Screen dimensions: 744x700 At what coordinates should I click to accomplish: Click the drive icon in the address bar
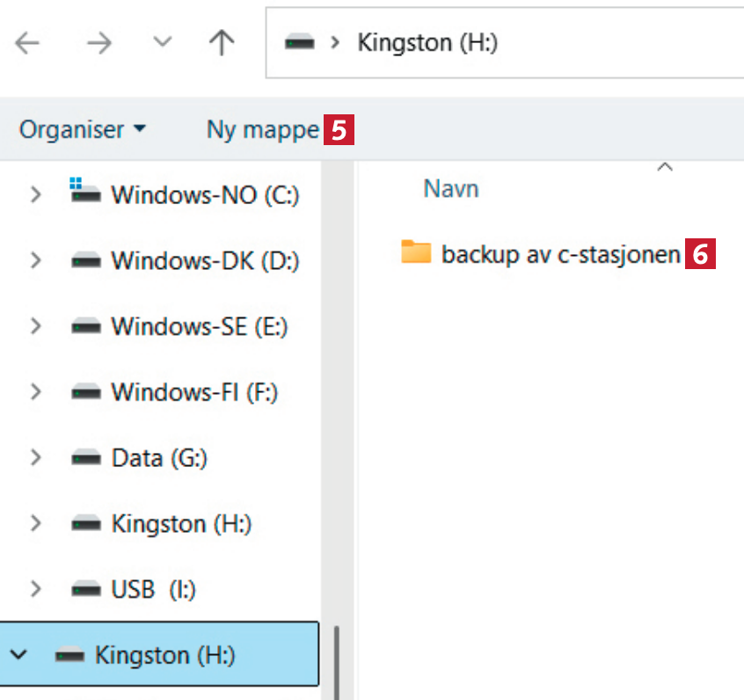click(300, 43)
